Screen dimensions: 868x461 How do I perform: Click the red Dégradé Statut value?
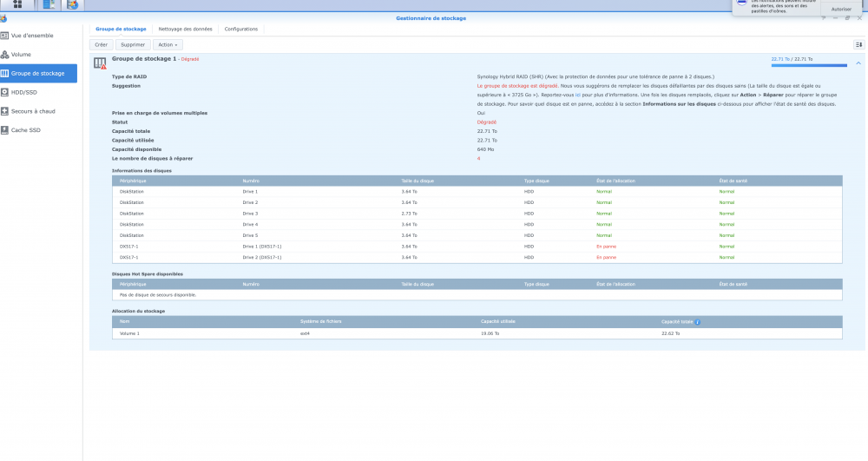click(x=487, y=122)
